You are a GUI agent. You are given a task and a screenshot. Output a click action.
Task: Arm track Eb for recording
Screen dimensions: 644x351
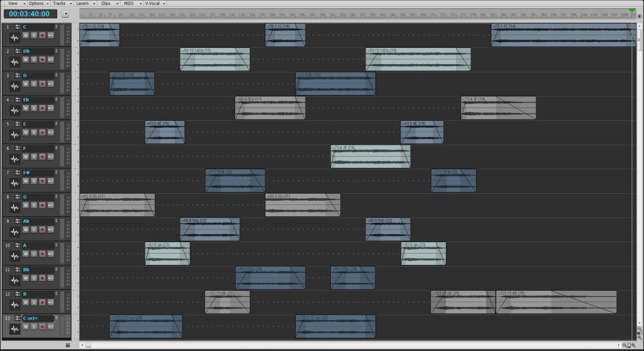click(x=42, y=108)
